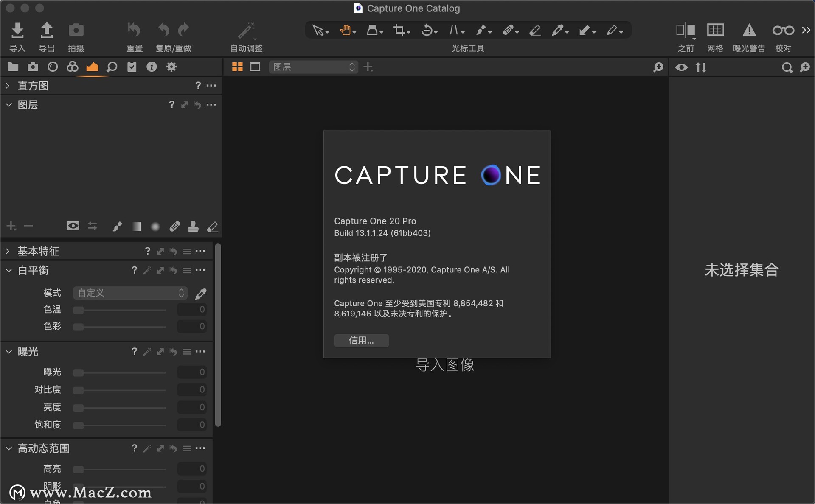Screen dimensions: 815x504
Task: Show more toolbar items via double chevron
Action: [x=806, y=30]
